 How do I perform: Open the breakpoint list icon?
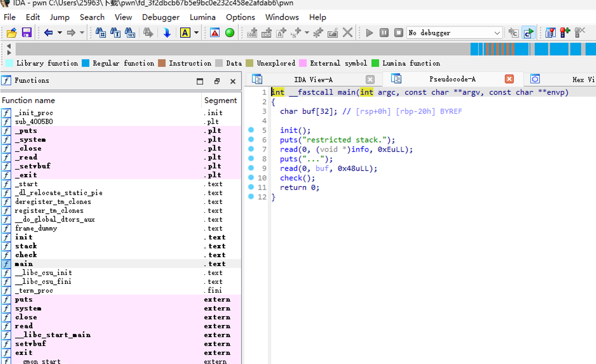(x=550, y=33)
